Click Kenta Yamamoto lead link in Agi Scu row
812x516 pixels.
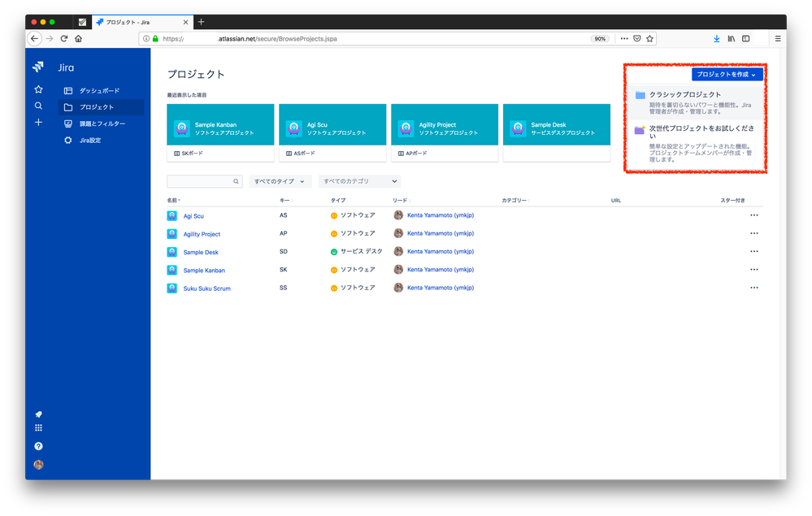point(441,215)
